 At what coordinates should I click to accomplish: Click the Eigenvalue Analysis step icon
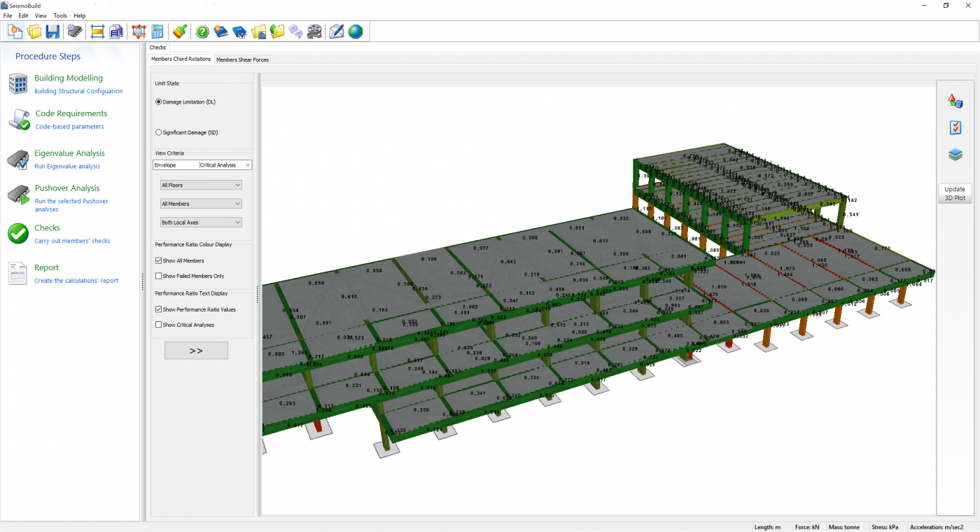[17, 160]
